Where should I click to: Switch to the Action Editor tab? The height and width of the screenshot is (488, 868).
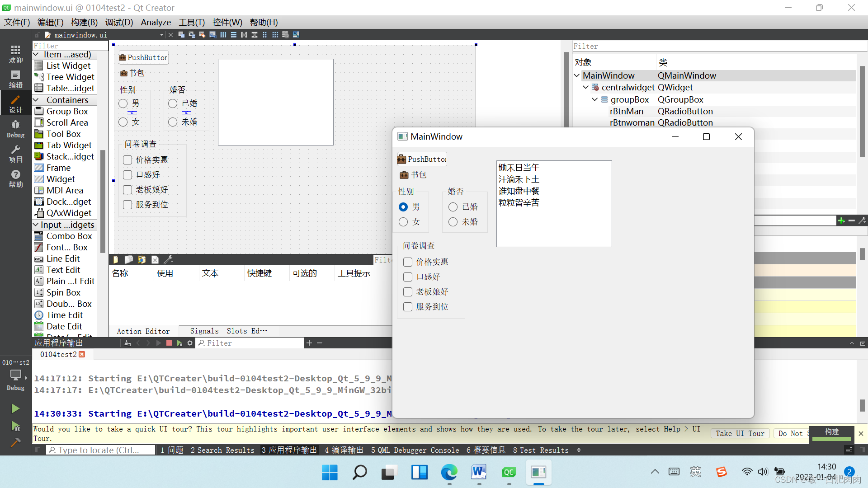coord(143,331)
